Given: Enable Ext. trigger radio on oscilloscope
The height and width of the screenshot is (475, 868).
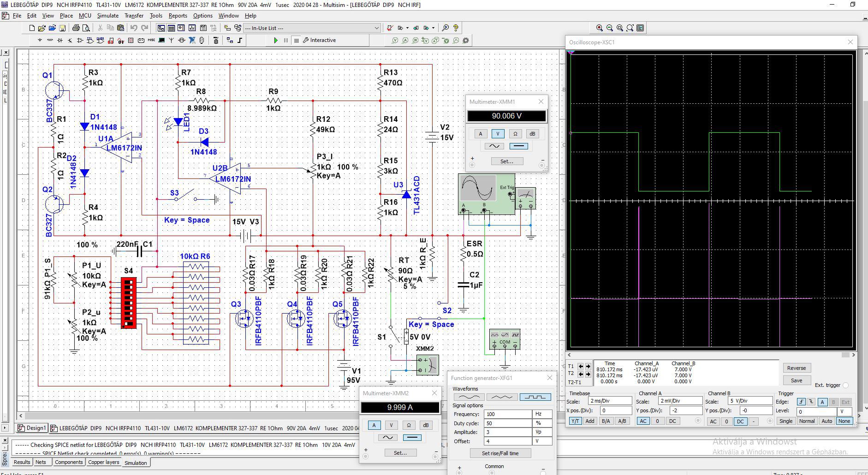Looking at the screenshot, I should tap(845, 385).
